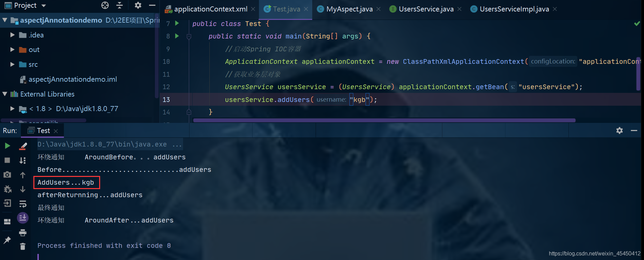Click the Project panel horizontal scrollbar

(44, 120)
